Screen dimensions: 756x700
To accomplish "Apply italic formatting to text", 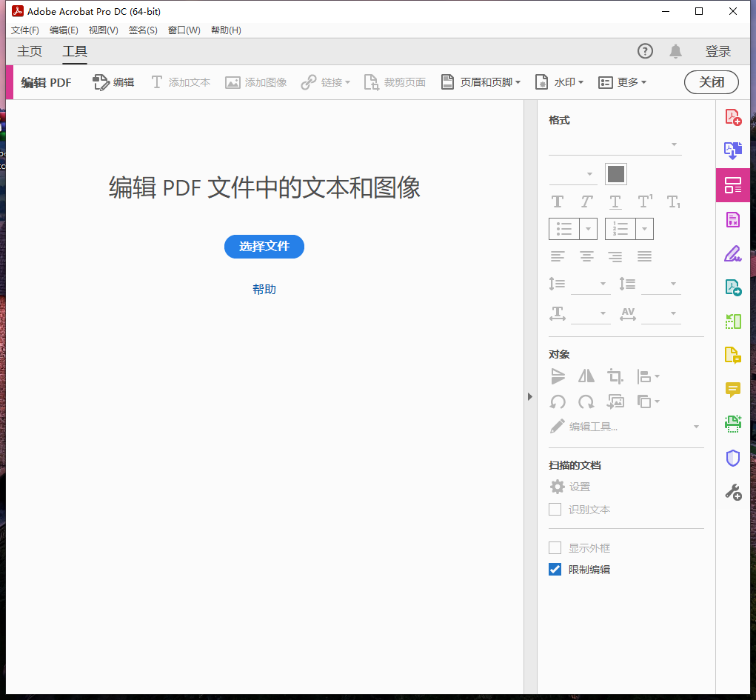I will pos(586,201).
